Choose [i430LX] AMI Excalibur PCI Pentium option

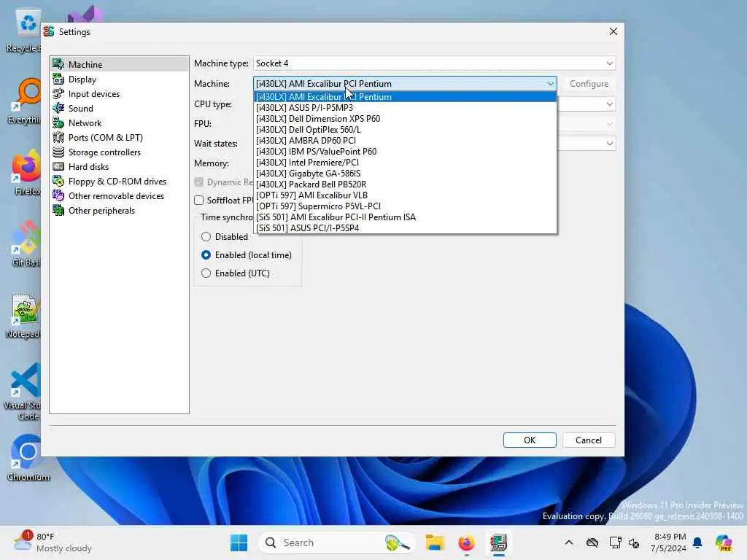pyautogui.click(x=405, y=97)
